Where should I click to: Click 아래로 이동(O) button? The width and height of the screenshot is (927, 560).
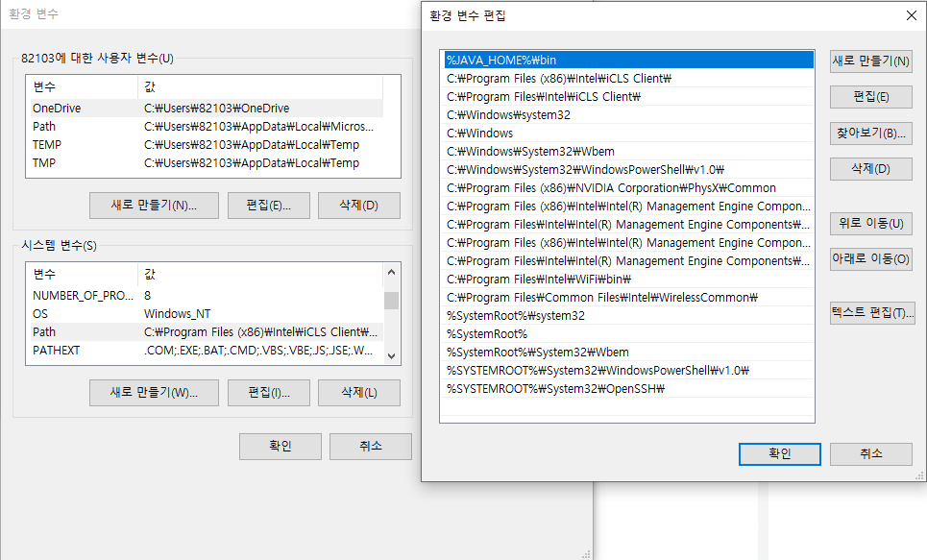tap(871, 259)
